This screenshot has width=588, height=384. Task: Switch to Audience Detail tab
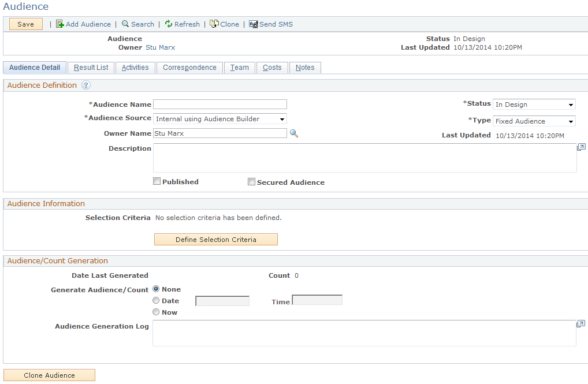pyautogui.click(x=35, y=68)
